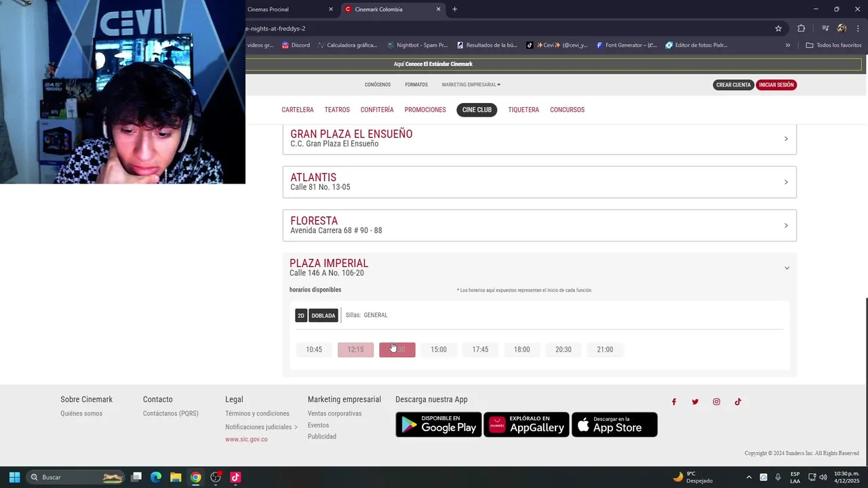Open the media control icon in Chrome toolbar

(825, 28)
